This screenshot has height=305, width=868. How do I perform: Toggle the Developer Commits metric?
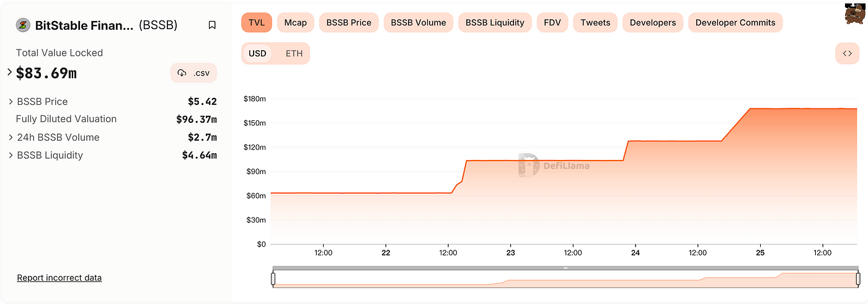tap(735, 22)
